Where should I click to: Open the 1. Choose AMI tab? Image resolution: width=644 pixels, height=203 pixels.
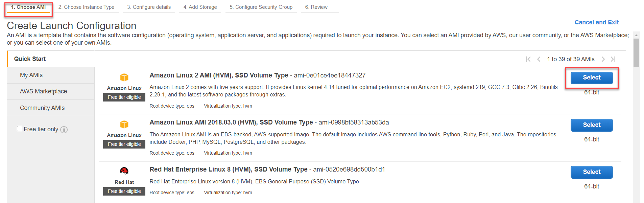point(28,7)
